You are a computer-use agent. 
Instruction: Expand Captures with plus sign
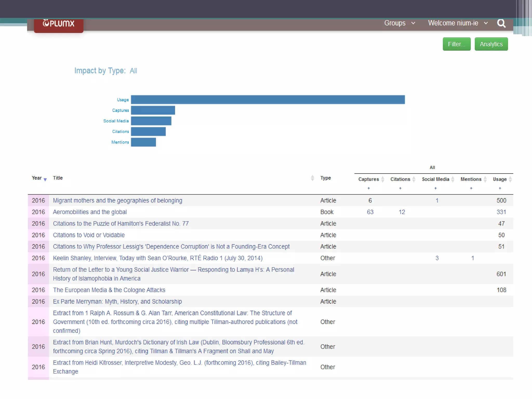click(x=368, y=188)
